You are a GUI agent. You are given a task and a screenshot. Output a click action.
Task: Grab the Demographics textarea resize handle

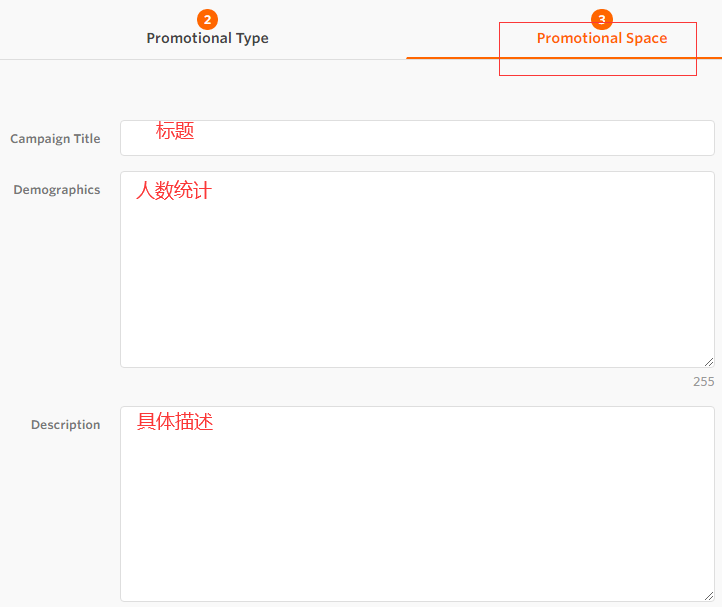coord(709,361)
